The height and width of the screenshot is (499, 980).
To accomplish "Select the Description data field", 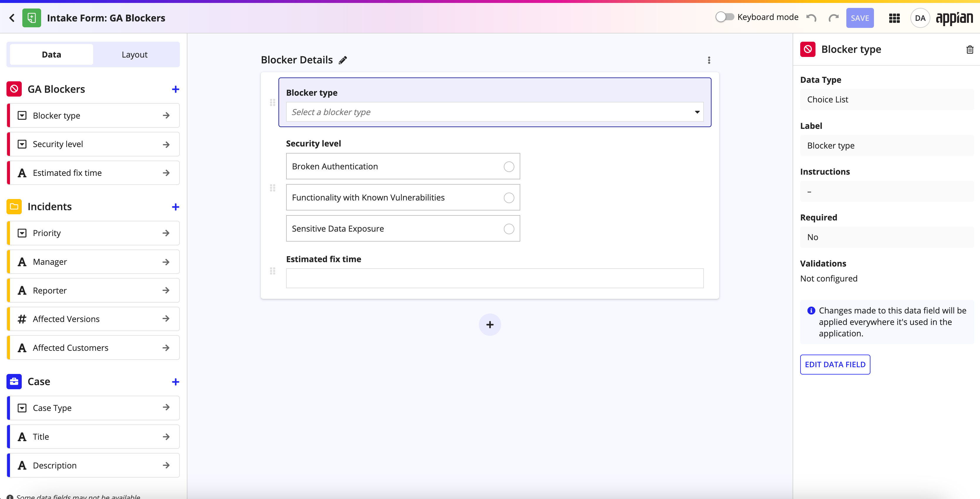I will (93, 465).
